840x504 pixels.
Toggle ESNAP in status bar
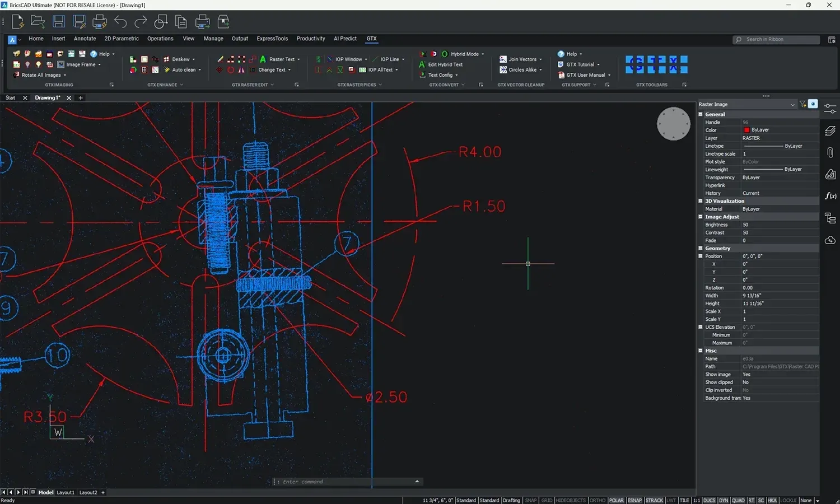click(634, 500)
